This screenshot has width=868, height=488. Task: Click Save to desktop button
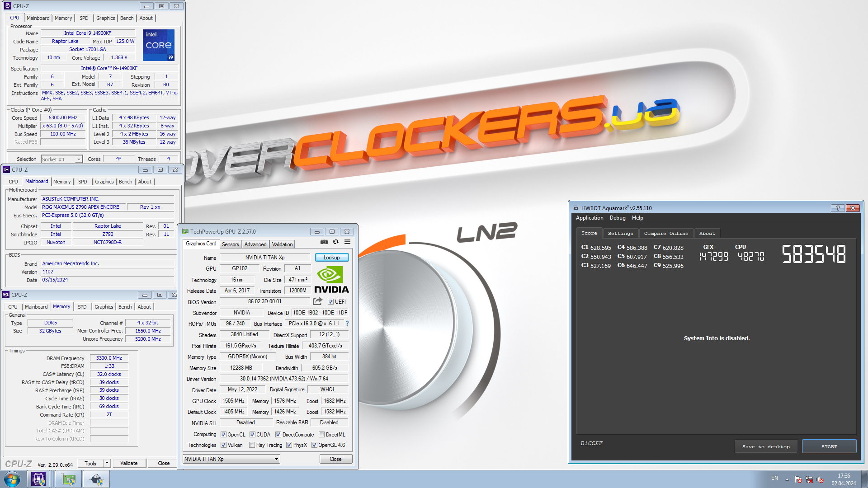[x=766, y=446]
